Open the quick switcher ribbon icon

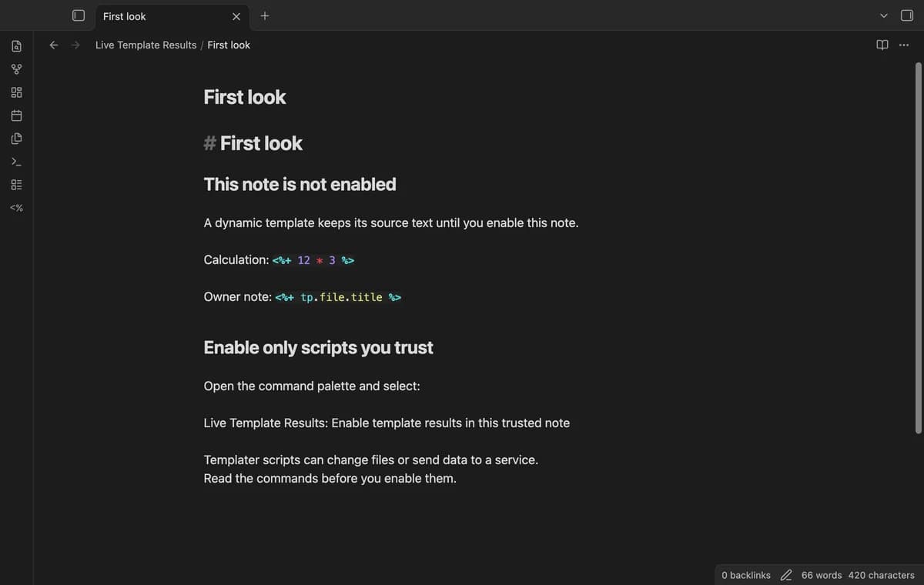[x=16, y=46]
